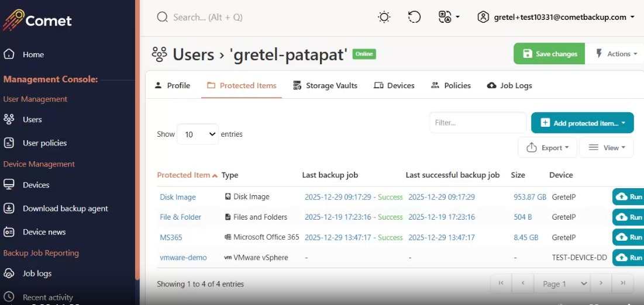The image size is (644, 305).
Task: Click the VMware vSphere type text
Action: (x=261, y=258)
